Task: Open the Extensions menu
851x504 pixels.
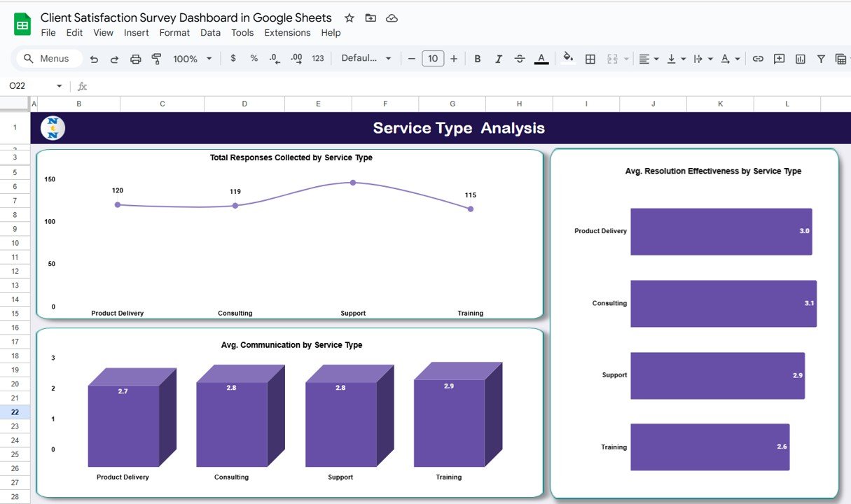Action: click(287, 33)
